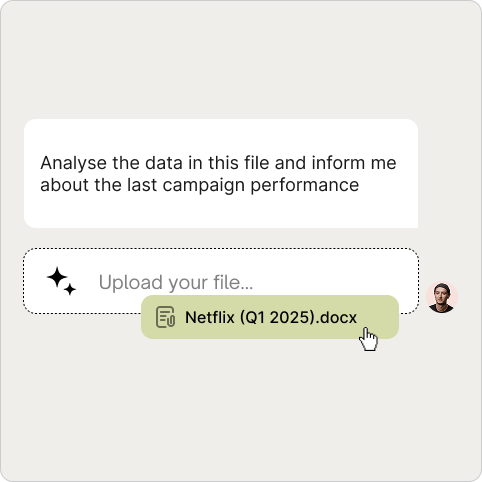This screenshot has height=482, width=482.
Task: Click the man's face thumbnail at right
Action: point(442,297)
